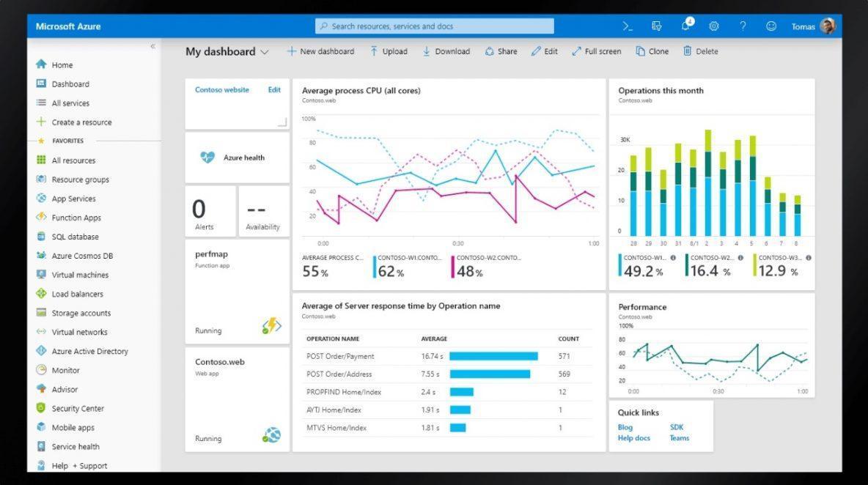This screenshot has width=868, height=485.
Task: Open Cloud Shell from top bar
Action: click(628, 26)
